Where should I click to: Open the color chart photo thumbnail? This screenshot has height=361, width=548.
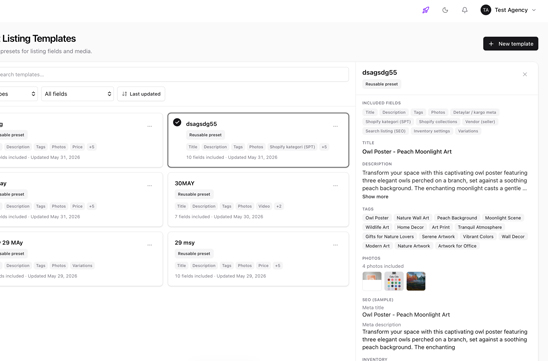click(394, 281)
